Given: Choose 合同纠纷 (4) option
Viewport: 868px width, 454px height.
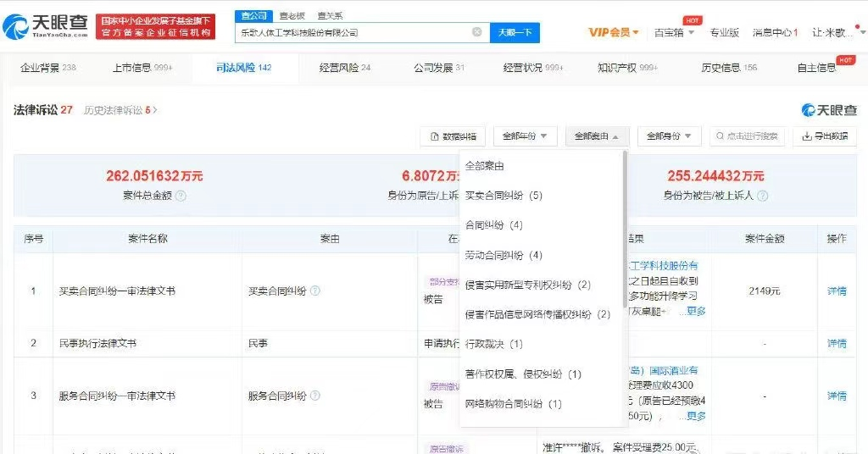Looking at the screenshot, I should click(x=494, y=225).
